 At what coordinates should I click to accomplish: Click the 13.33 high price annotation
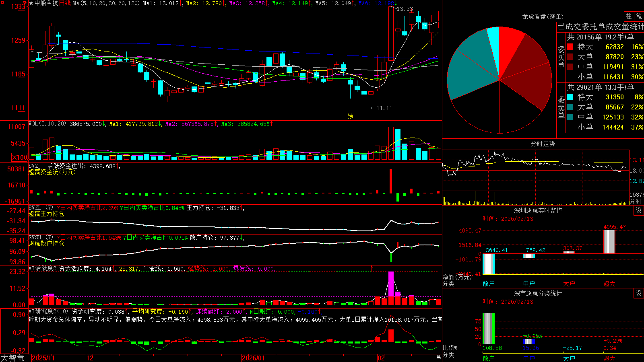(405, 9)
